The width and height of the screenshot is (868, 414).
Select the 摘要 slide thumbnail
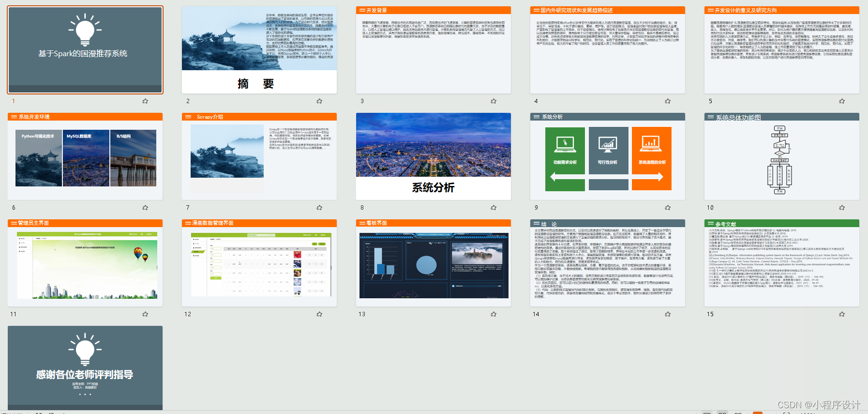pyautogui.click(x=259, y=50)
